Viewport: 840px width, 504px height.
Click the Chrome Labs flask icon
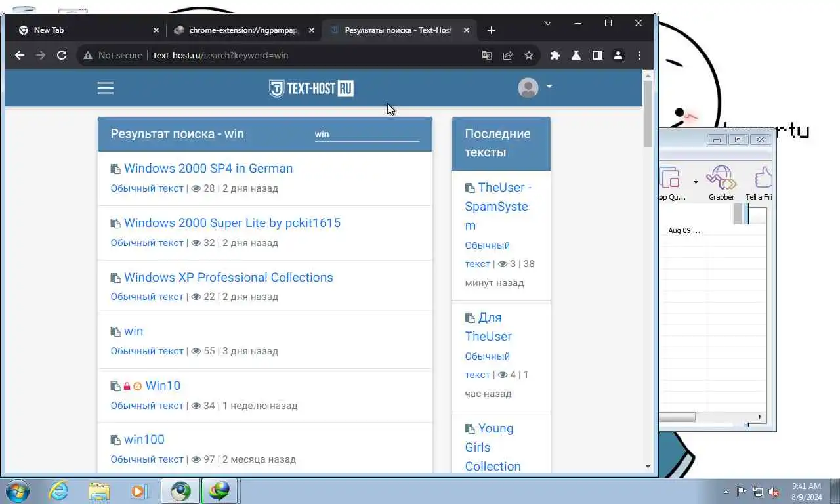coord(576,55)
